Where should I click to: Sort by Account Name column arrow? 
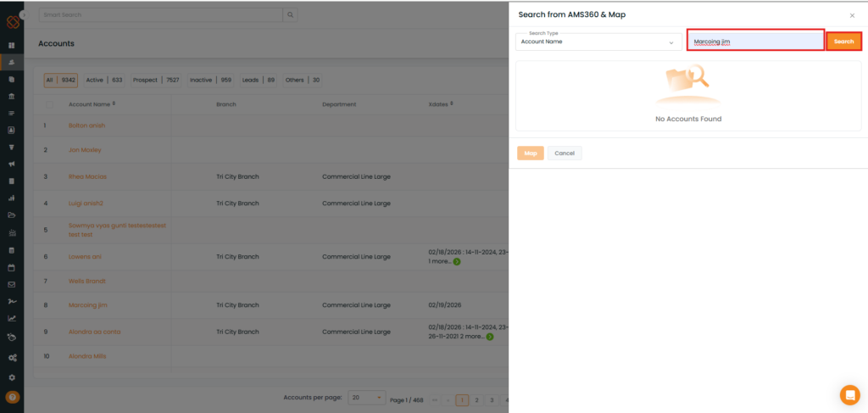click(x=114, y=104)
